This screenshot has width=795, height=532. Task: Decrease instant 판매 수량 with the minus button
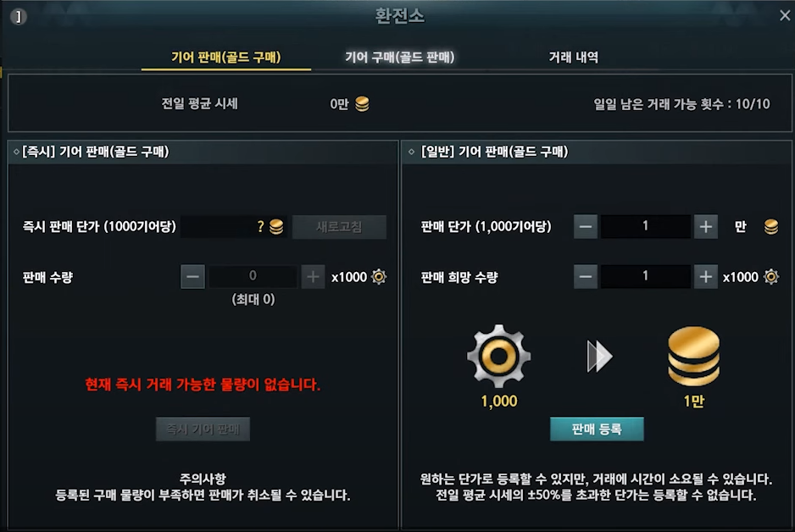(x=192, y=277)
